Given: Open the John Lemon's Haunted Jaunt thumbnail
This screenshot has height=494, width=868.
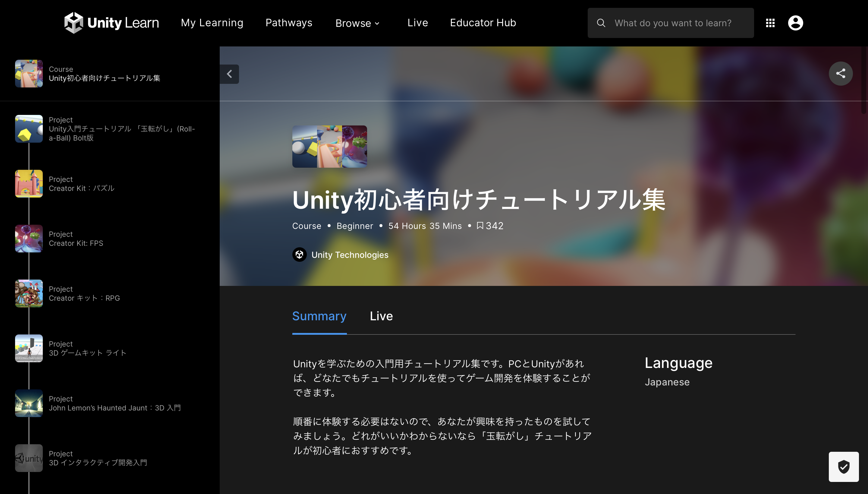Looking at the screenshot, I should [x=29, y=404].
